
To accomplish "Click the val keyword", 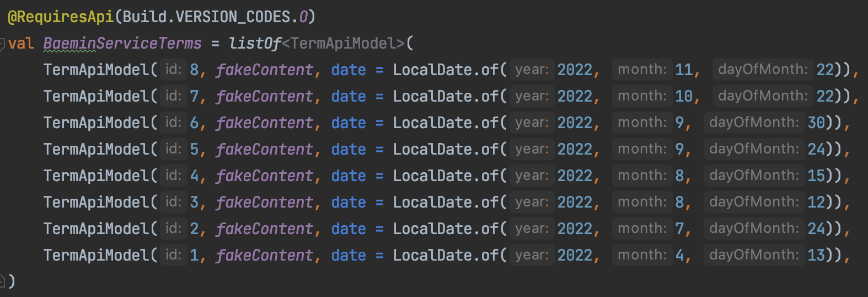I will pos(21,44).
